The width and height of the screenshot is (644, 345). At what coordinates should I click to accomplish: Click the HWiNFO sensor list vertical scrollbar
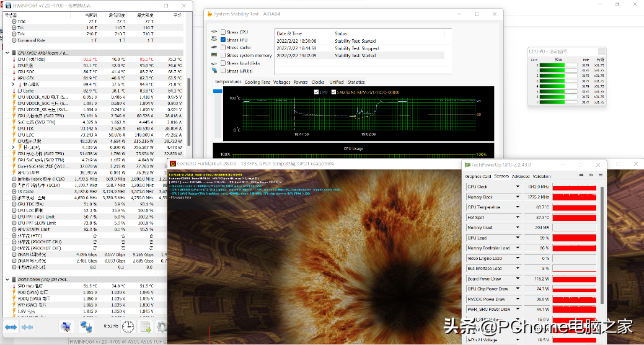[188, 87]
